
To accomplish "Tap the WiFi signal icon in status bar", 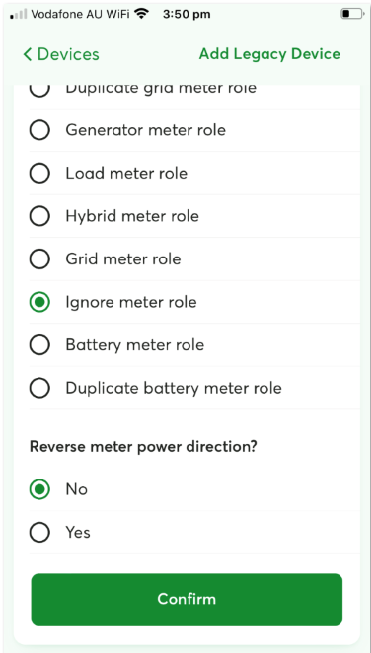I will click(x=142, y=15).
